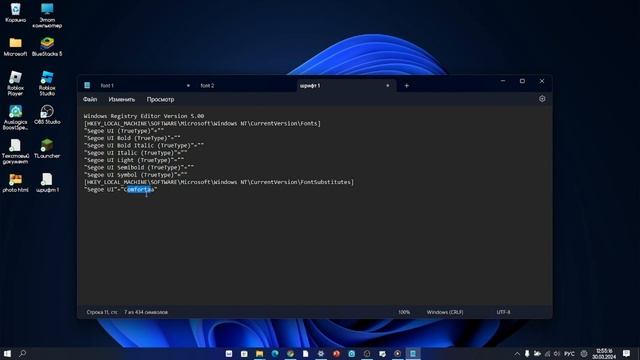The width and height of the screenshot is (640, 360).
Task: Open Notepad settings gear icon
Action: (542, 99)
